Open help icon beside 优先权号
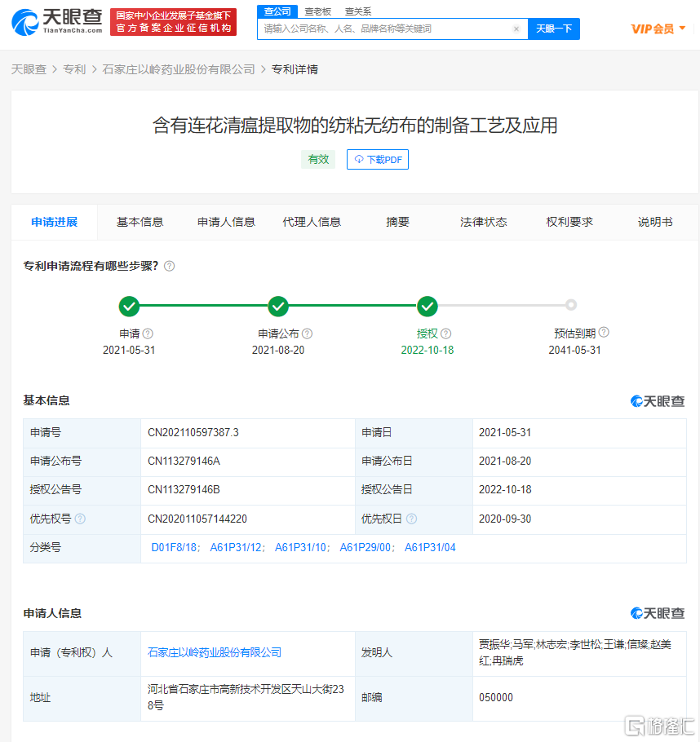Screen dimensions: 700x742 point(80,519)
